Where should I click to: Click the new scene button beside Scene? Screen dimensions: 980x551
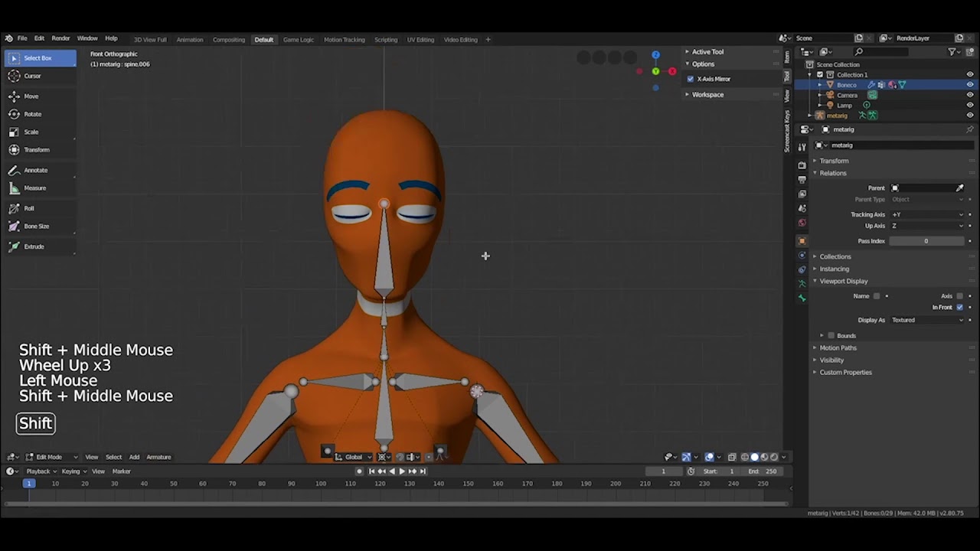[858, 38]
